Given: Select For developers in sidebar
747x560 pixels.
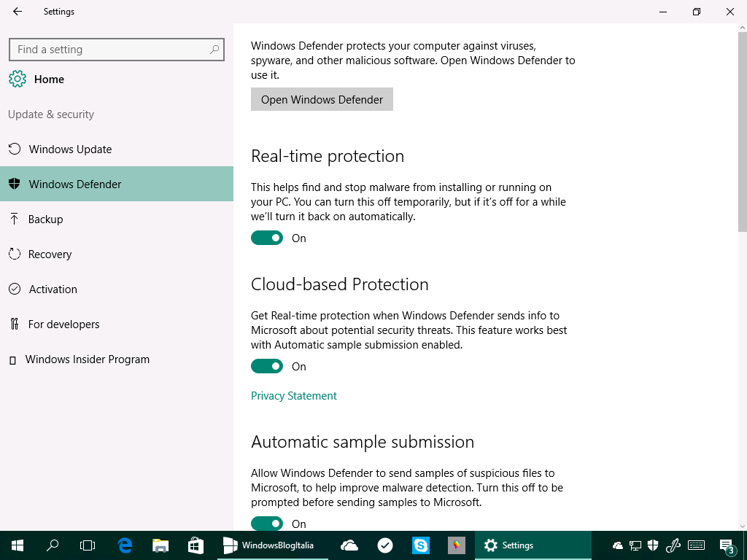Looking at the screenshot, I should click(117, 324).
